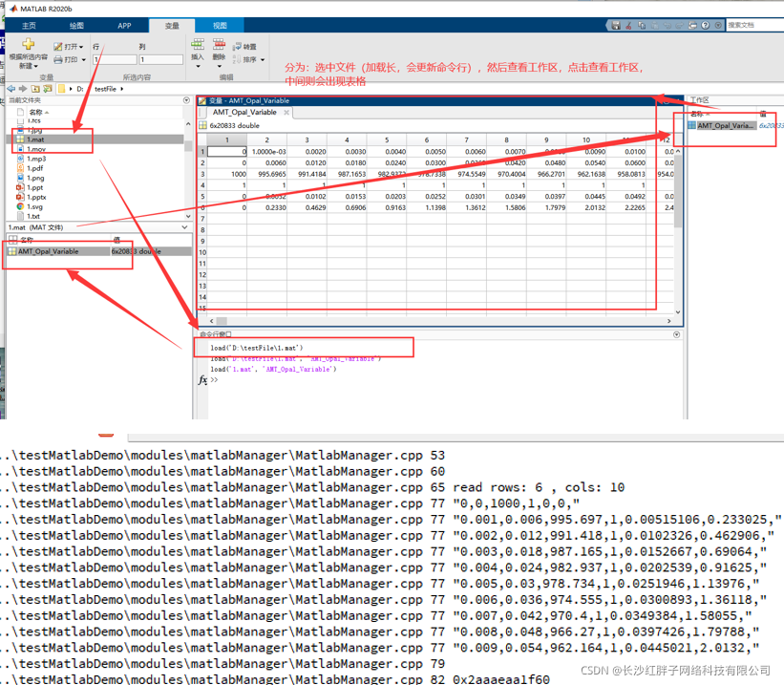The image size is (784, 685).
Task: Switch to the 主页 (Home) tab
Action: coord(29,26)
